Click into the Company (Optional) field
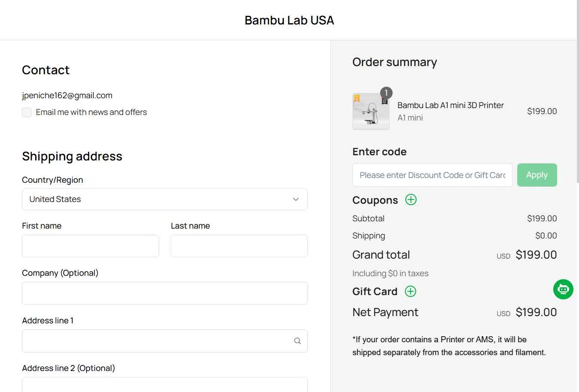 click(165, 293)
